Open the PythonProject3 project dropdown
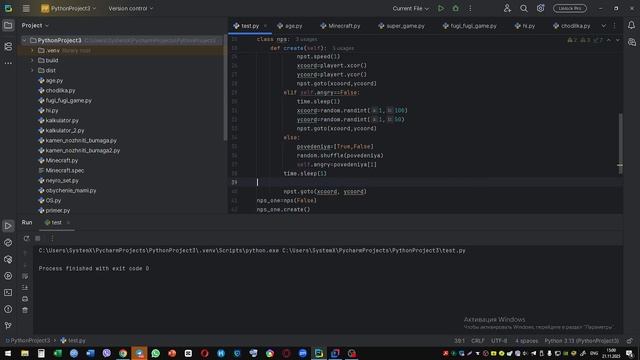Viewport: 640px width, 360px height. point(68,8)
